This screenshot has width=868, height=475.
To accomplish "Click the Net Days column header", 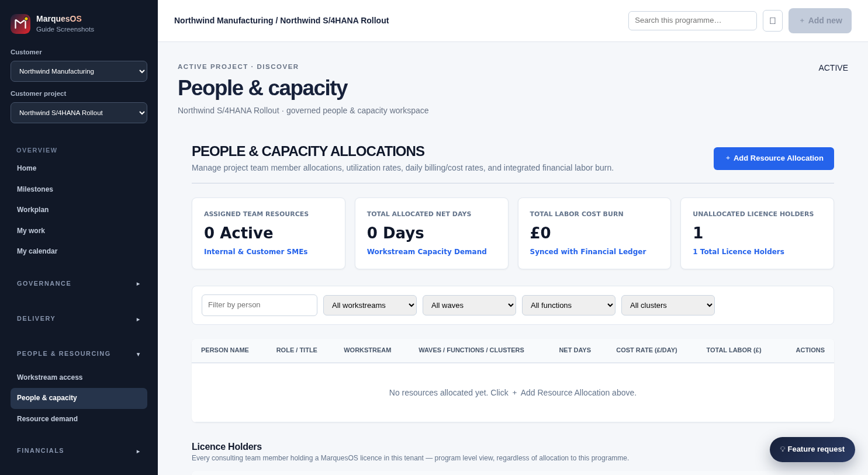I will pyautogui.click(x=575, y=350).
